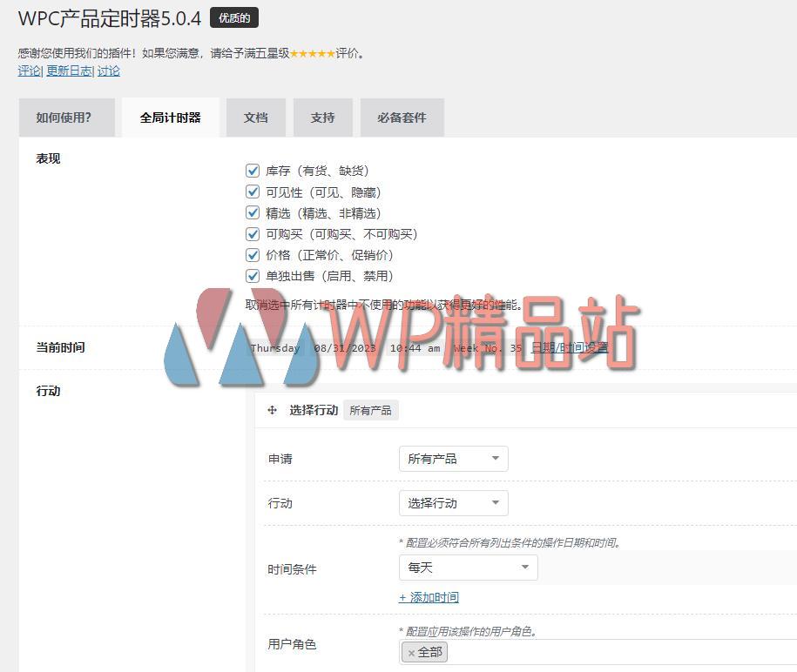Viewport: 797px width, 672px height.
Task: Click the move handle icon beside 选择行动
Action: point(272,410)
